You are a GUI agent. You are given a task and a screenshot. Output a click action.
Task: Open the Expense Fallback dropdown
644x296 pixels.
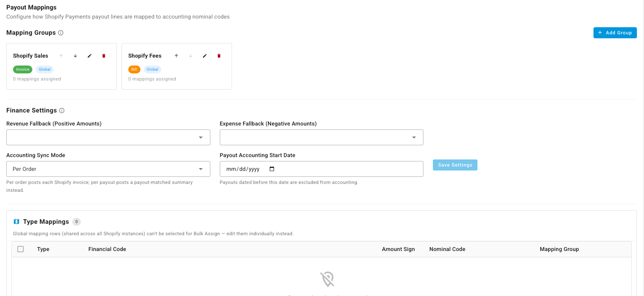[x=322, y=137]
